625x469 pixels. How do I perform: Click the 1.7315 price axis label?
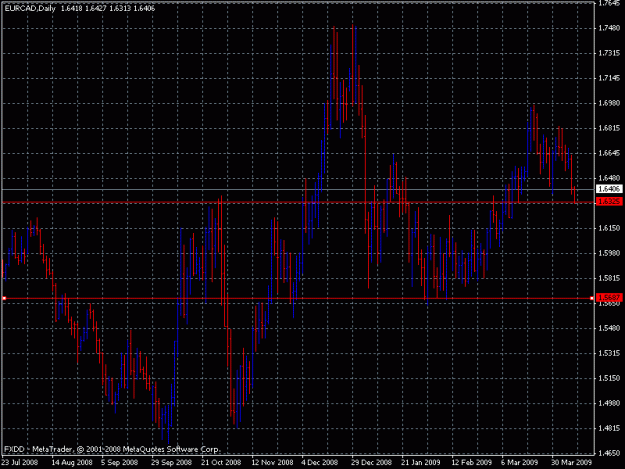[x=609, y=53]
